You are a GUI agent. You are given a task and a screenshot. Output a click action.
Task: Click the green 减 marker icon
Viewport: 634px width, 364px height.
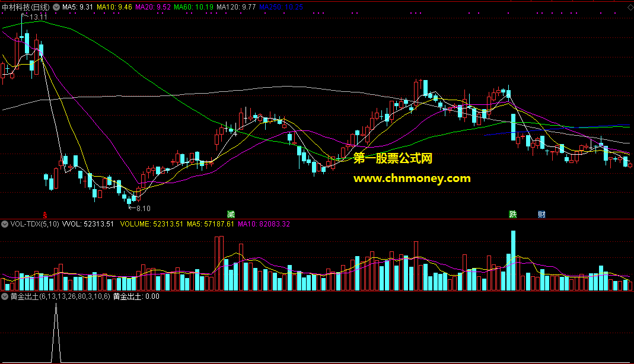(231, 215)
